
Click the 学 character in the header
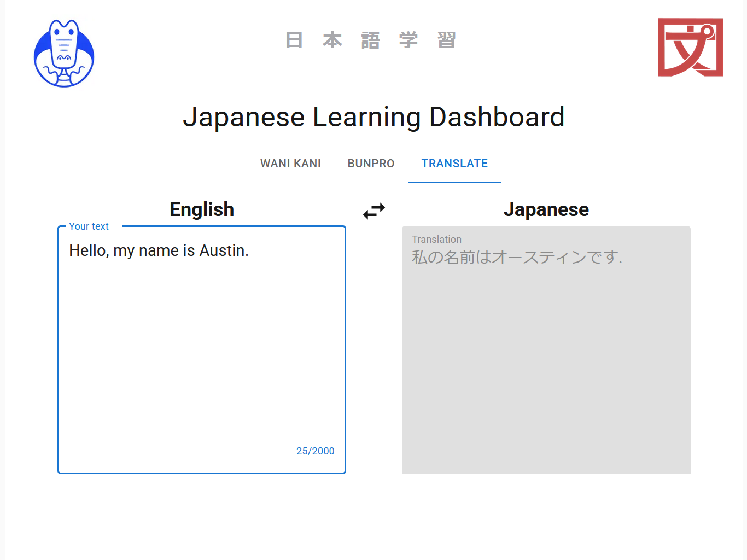(x=408, y=40)
